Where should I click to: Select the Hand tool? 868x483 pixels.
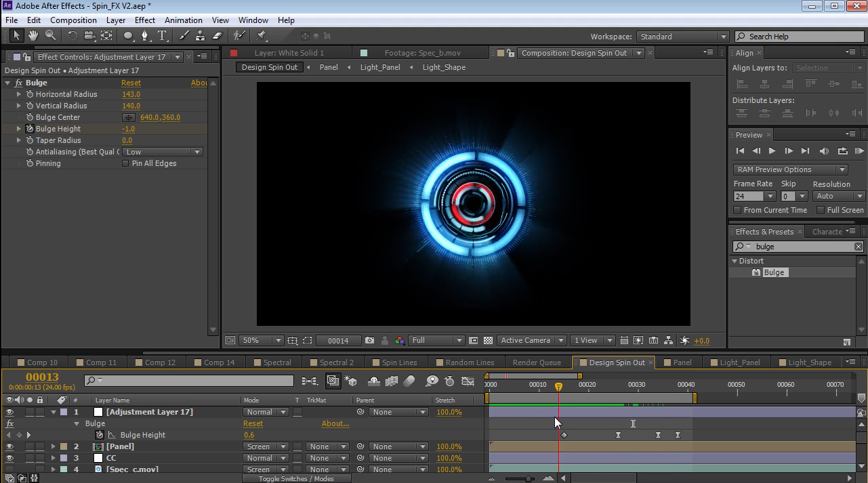[33, 36]
